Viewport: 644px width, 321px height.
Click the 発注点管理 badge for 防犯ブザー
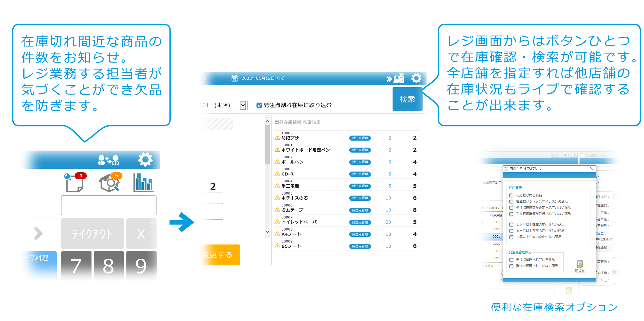(x=360, y=138)
